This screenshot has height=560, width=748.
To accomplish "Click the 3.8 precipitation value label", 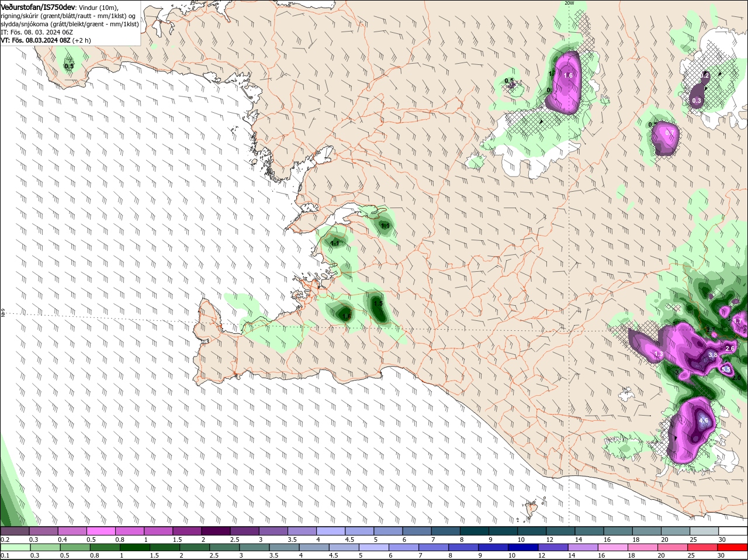I will pyautogui.click(x=713, y=355).
